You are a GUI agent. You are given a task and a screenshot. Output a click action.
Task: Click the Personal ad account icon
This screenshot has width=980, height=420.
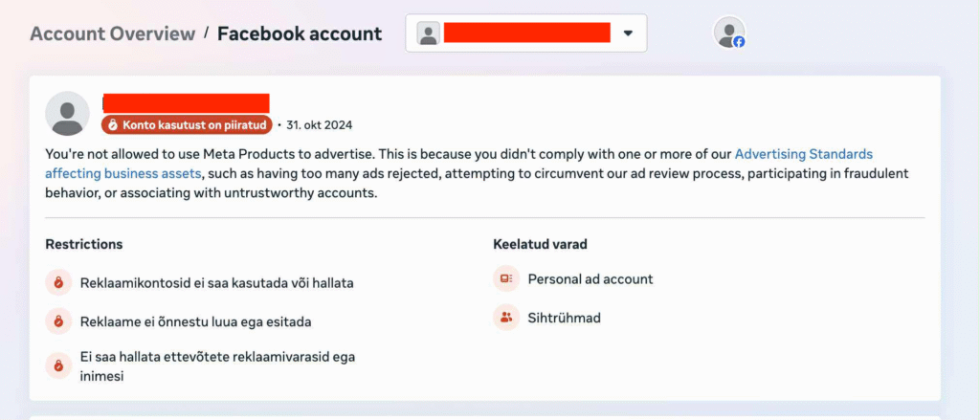[505, 278]
